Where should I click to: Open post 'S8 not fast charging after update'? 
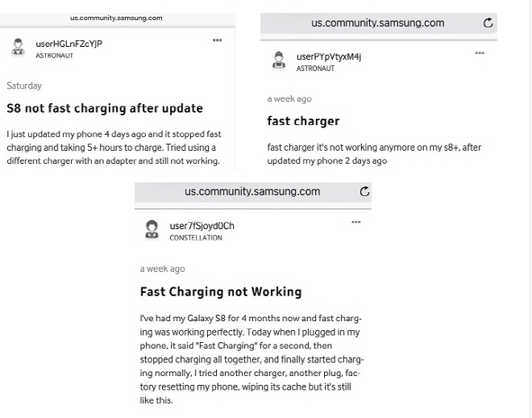click(x=105, y=108)
